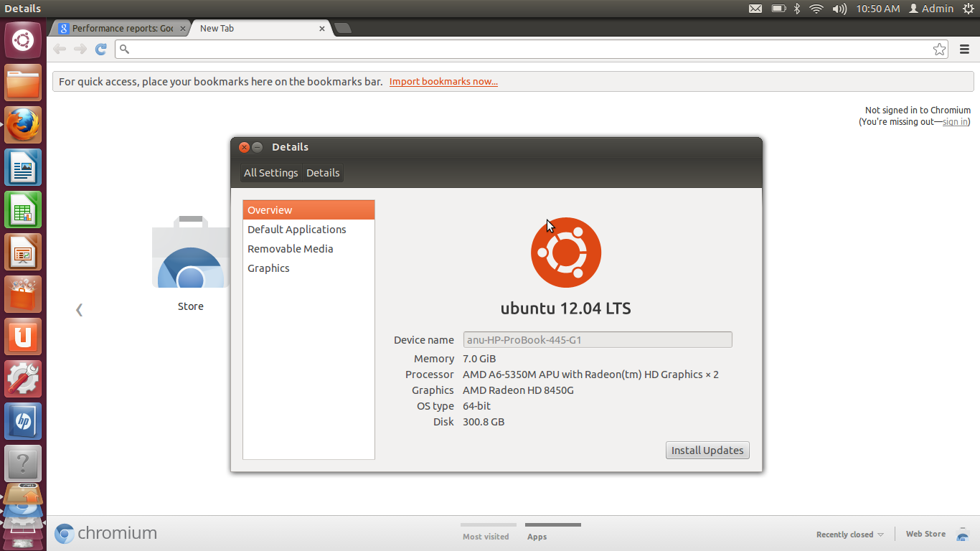Open clock 10:50 AM menu
The width and height of the screenshot is (980, 551).
click(877, 9)
